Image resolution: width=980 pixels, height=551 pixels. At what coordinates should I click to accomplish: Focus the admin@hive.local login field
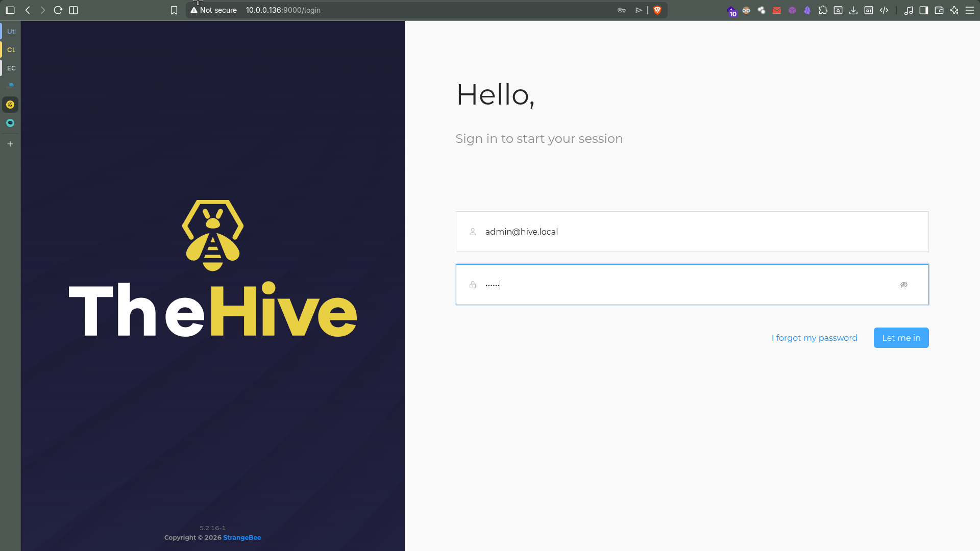coord(692,232)
